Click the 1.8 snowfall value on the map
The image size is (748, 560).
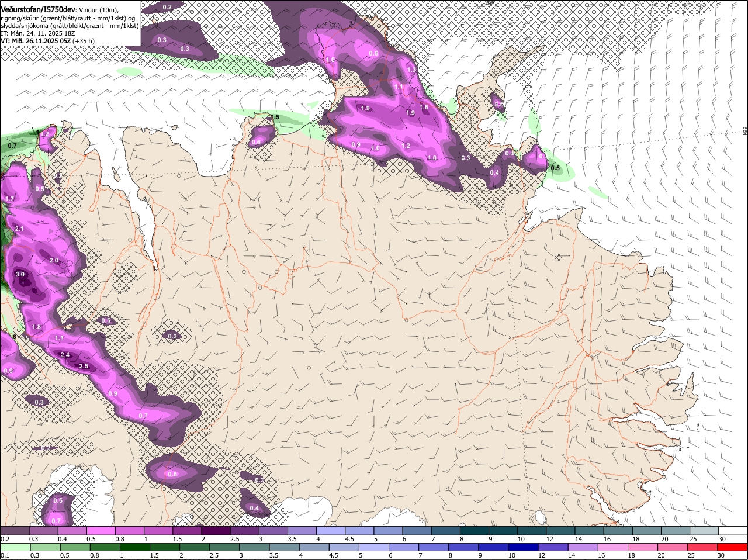click(36, 327)
